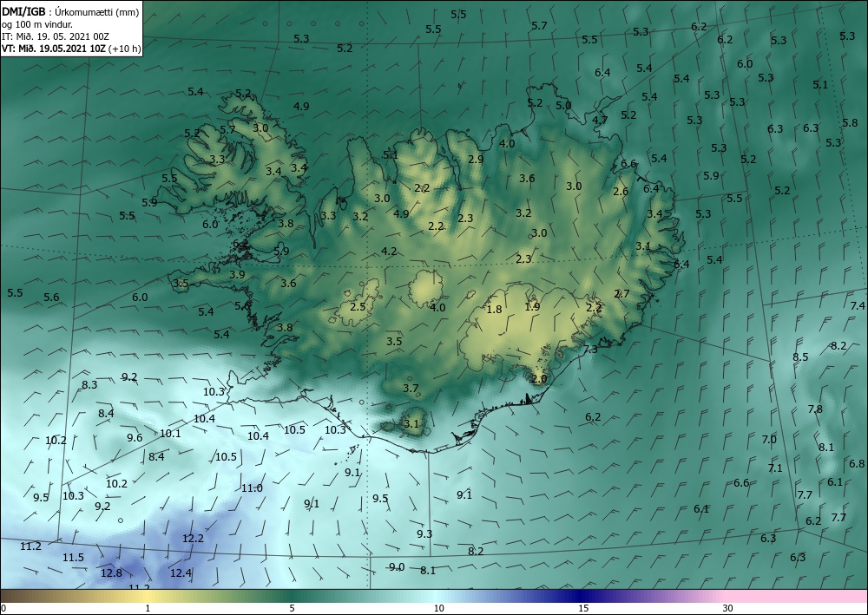Click the 6.8 value on the map

tap(857, 464)
